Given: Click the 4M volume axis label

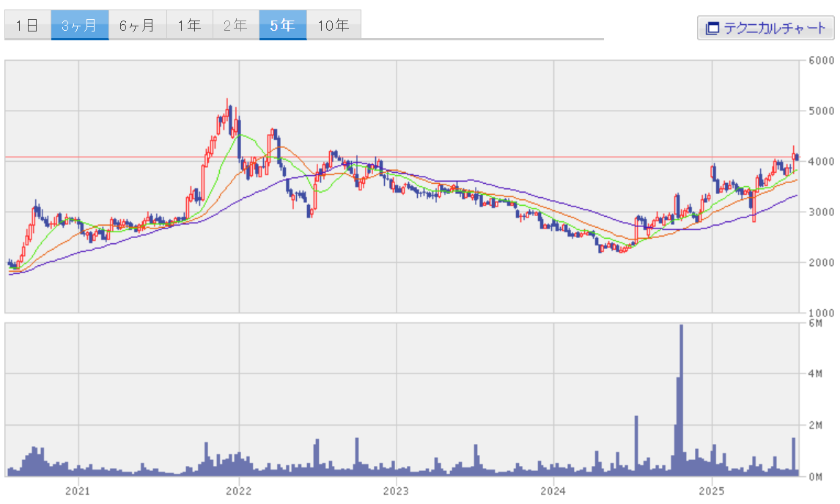Looking at the screenshot, I should click(x=815, y=374).
